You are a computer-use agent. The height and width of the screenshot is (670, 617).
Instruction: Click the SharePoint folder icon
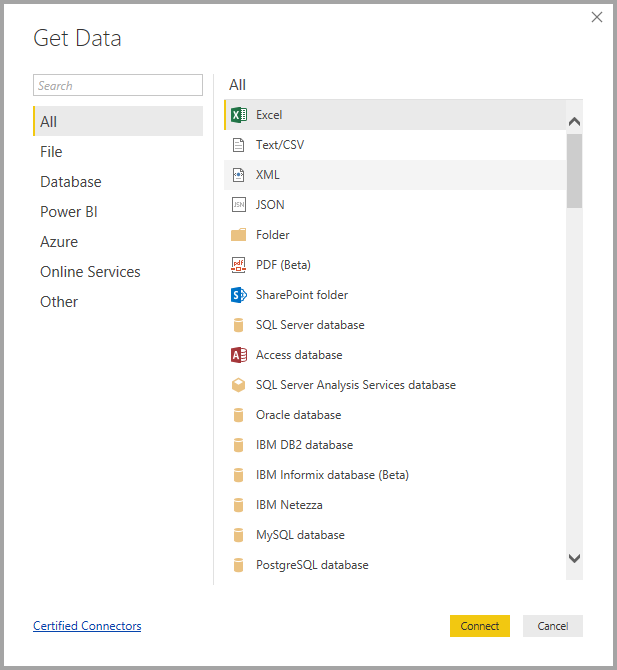coord(239,295)
